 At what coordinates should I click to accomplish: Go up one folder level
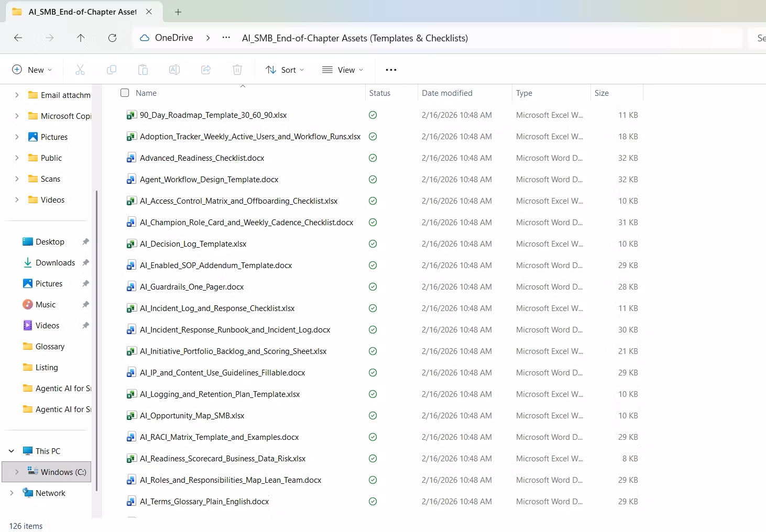click(x=81, y=38)
